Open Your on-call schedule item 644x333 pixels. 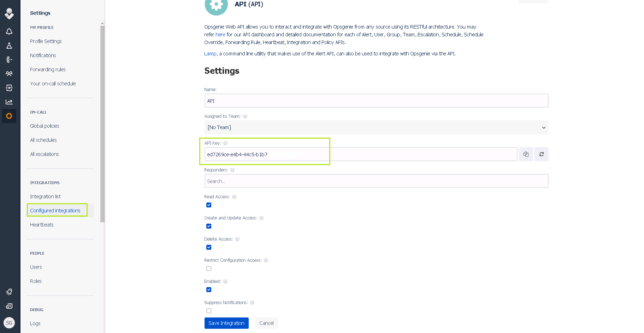coord(53,84)
